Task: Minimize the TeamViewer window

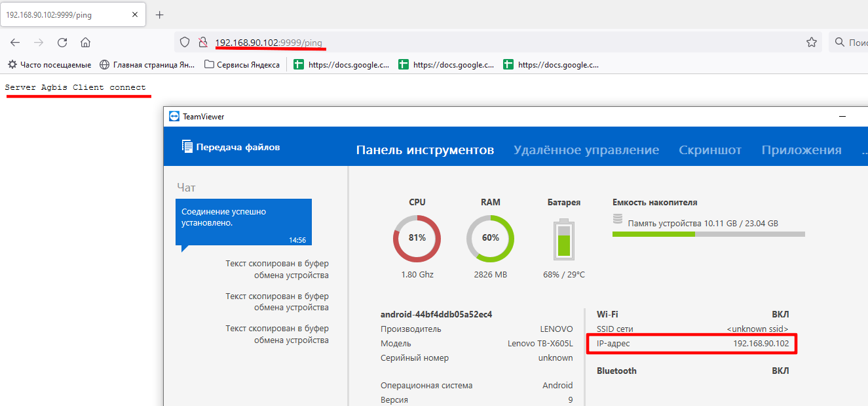Action: pos(842,116)
